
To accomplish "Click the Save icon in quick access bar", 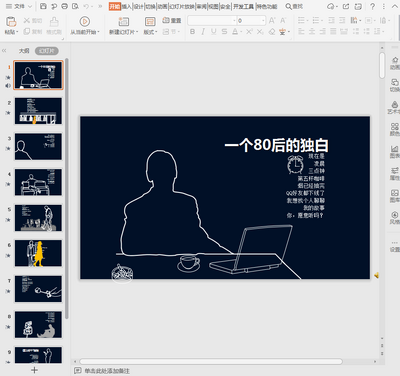I will pos(43,6).
